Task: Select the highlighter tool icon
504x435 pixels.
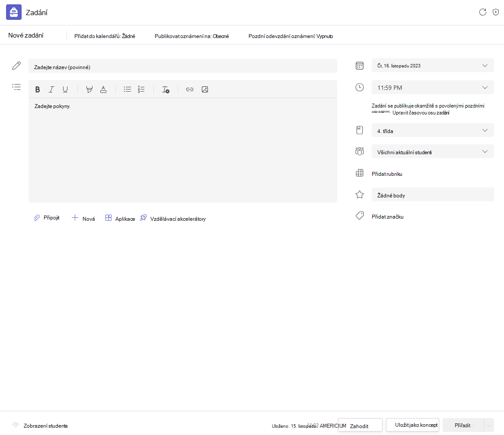Action: coord(89,89)
